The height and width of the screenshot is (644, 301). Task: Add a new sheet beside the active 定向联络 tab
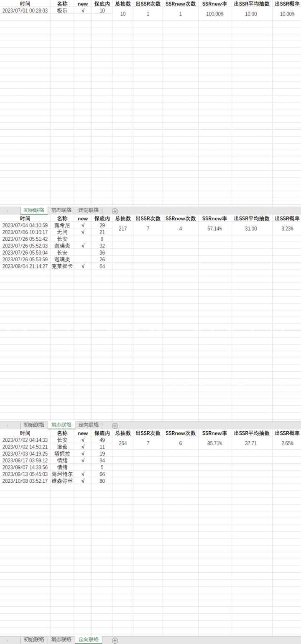pos(115,640)
